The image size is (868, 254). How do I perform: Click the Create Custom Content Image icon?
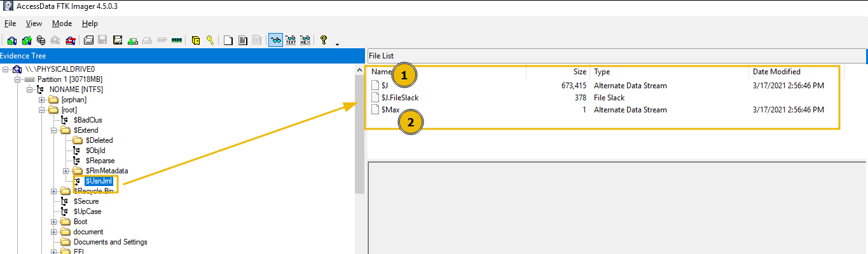148,40
